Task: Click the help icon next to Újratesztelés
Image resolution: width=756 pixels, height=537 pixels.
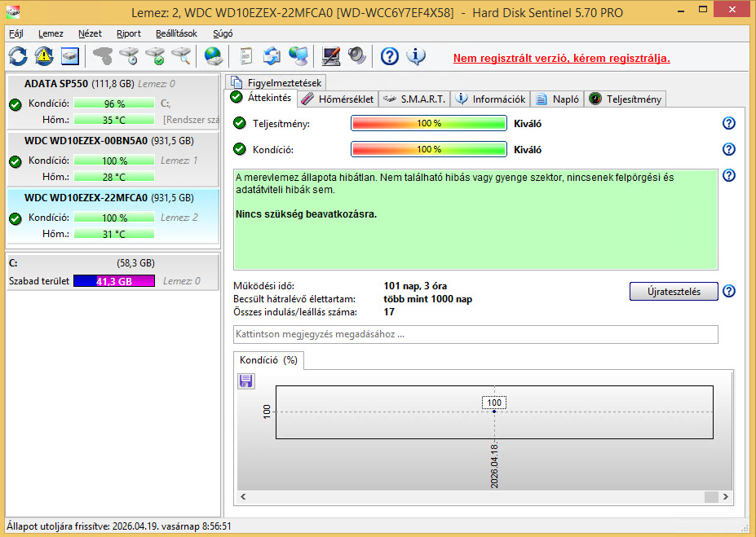Action: click(x=729, y=291)
